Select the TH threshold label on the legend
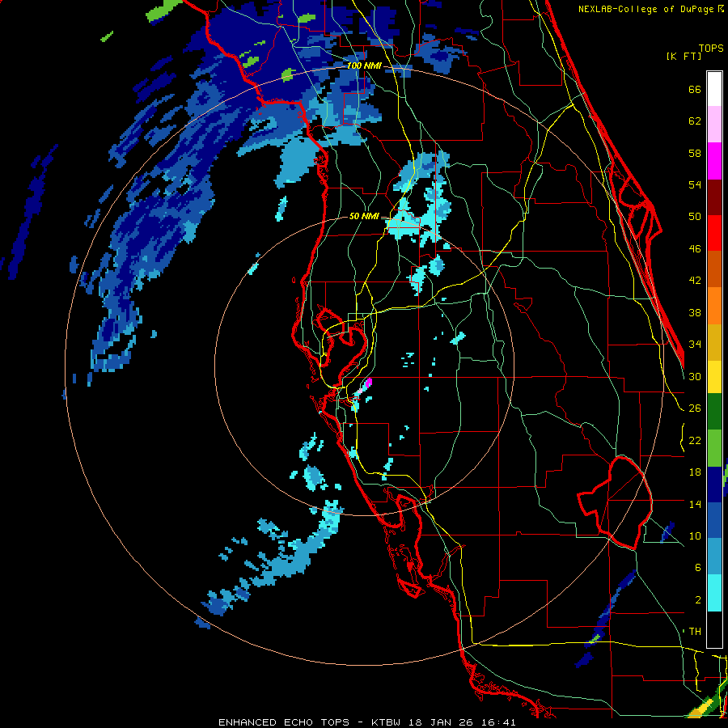 coord(695,632)
